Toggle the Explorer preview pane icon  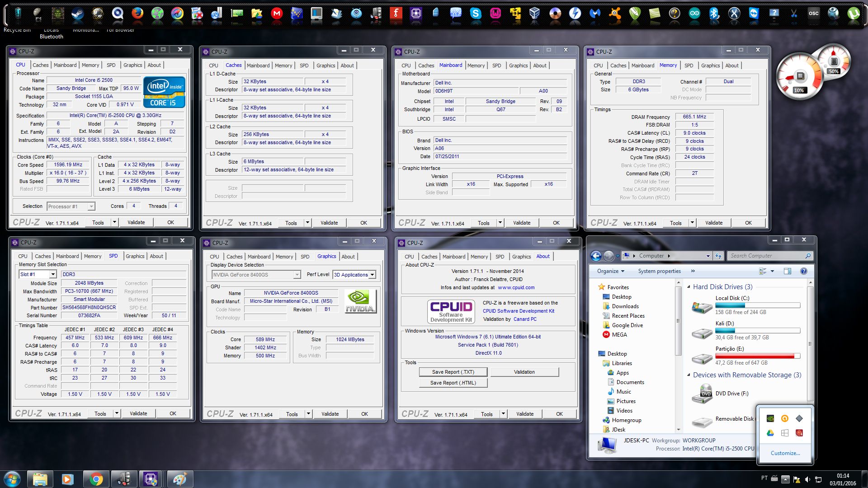787,271
